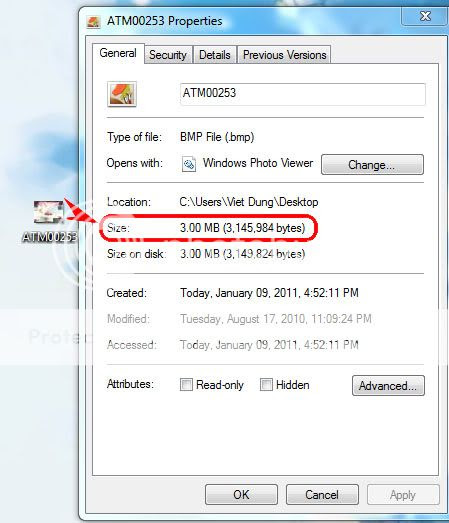This screenshot has height=523, width=449.
Task: Open the Details tab
Action: (x=215, y=55)
